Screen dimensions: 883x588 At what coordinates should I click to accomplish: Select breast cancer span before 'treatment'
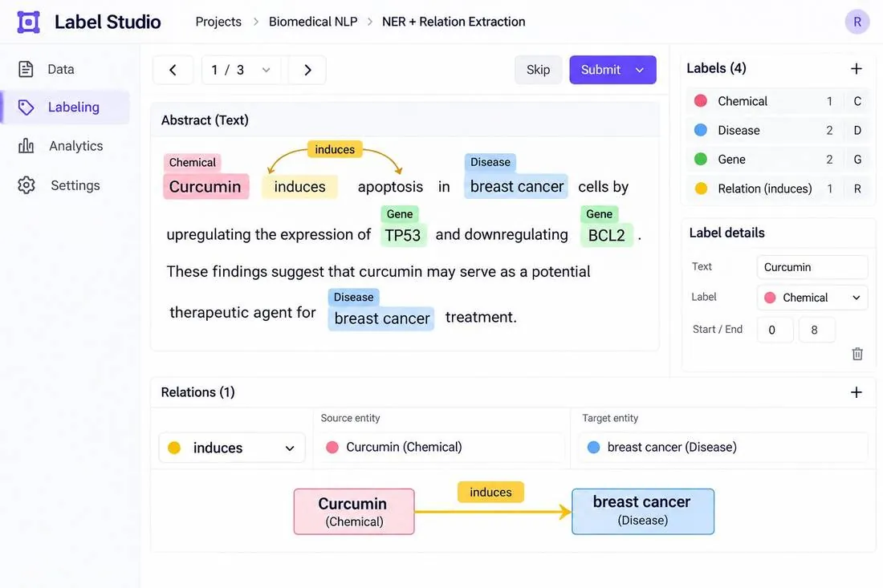(x=381, y=318)
